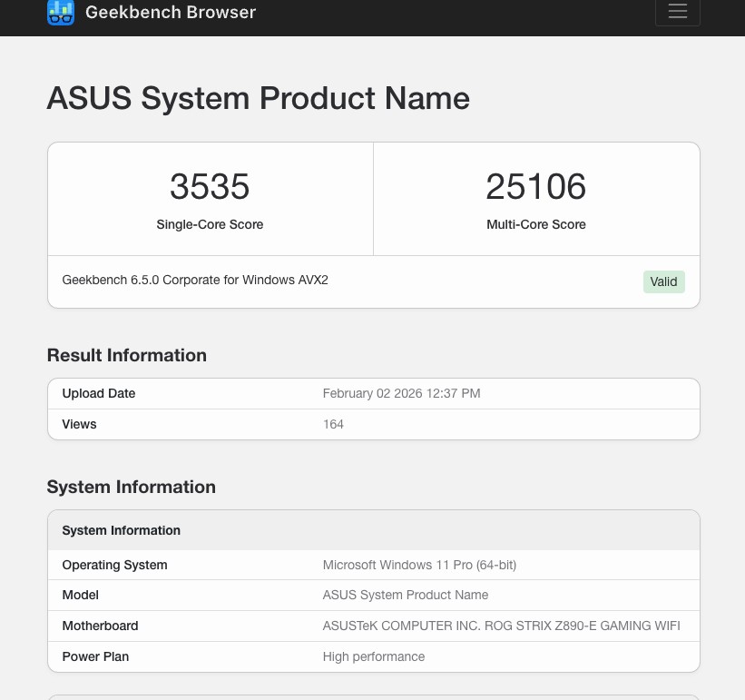Click the Microsoft Windows 11 Pro entry

419,565
